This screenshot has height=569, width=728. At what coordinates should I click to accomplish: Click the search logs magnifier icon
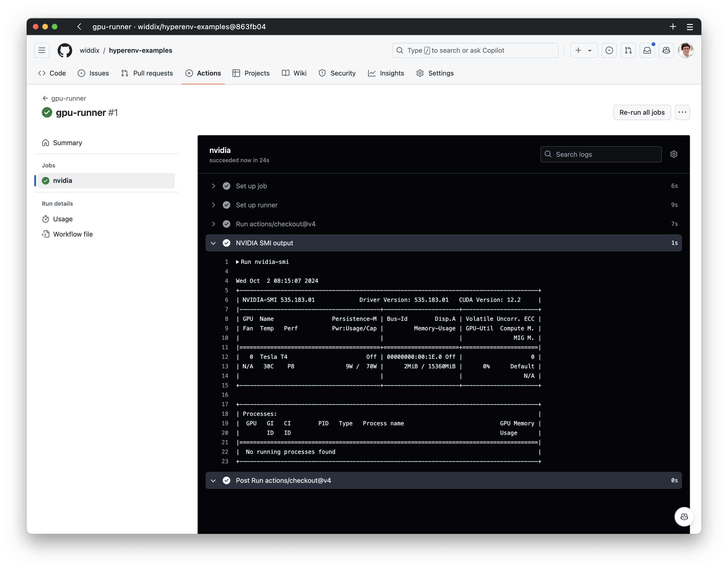tap(548, 154)
